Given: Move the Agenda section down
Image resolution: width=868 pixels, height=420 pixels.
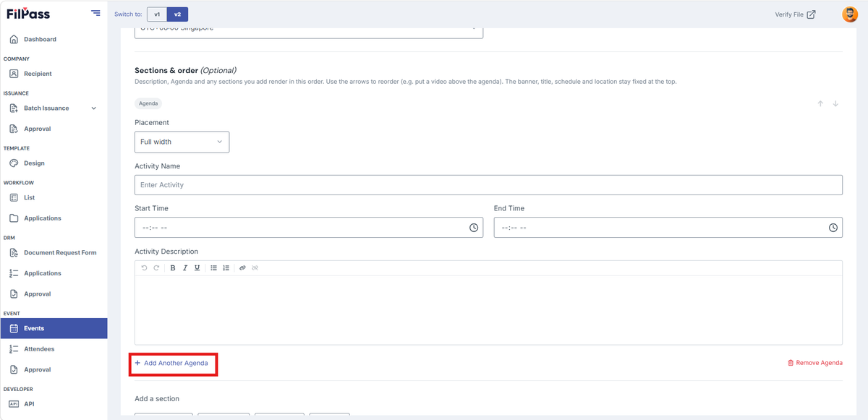Looking at the screenshot, I should (835, 104).
